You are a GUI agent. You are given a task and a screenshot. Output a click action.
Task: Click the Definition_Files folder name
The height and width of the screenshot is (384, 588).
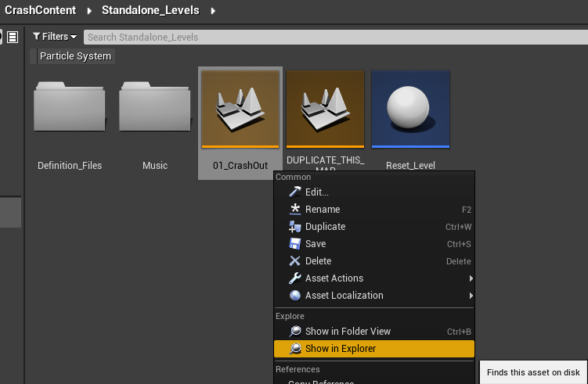[x=70, y=166]
